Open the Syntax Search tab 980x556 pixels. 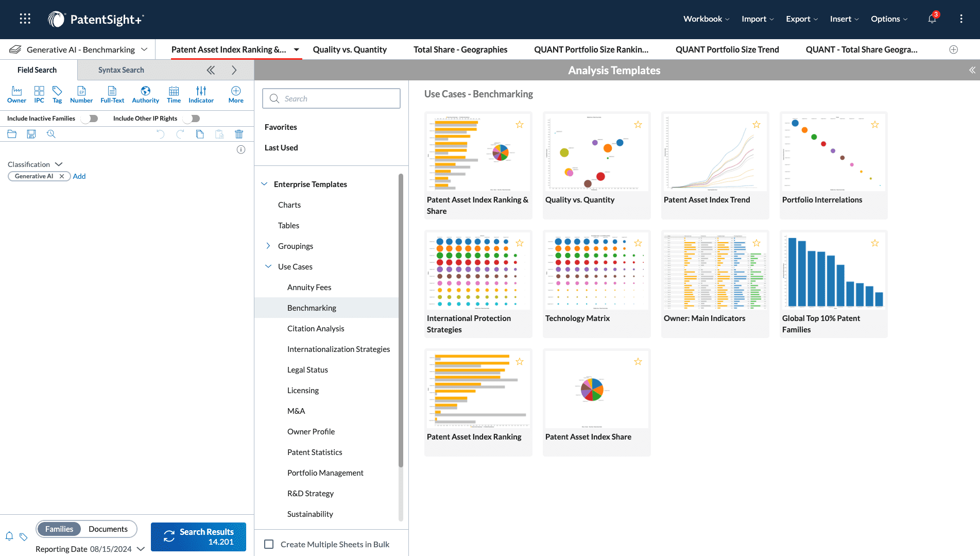point(121,70)
